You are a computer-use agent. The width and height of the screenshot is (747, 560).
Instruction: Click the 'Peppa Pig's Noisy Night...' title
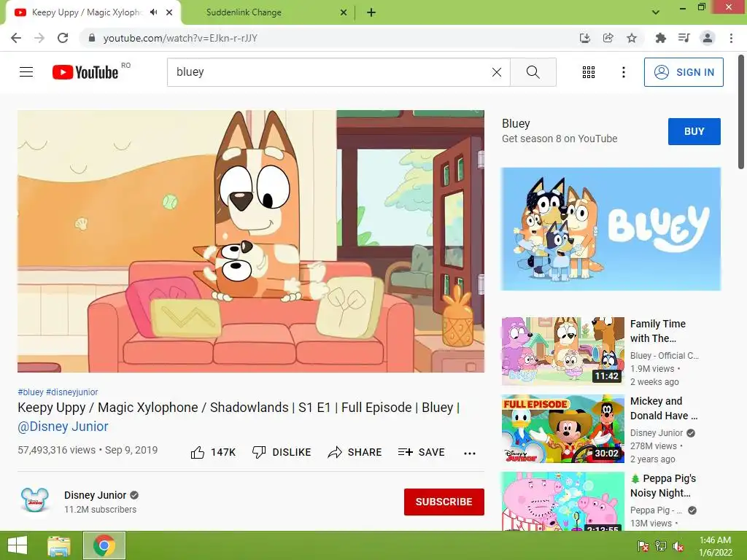663,486
